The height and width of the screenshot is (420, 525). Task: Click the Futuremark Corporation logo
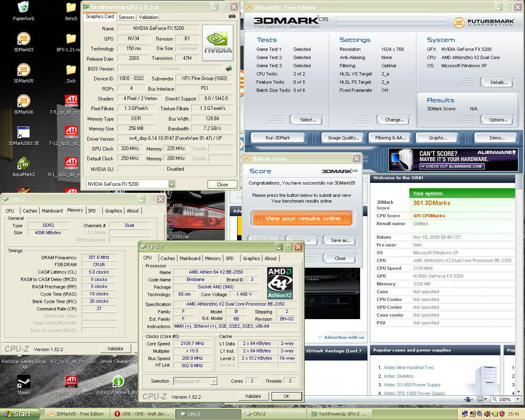pyautogui.click(x=484, y=22)
